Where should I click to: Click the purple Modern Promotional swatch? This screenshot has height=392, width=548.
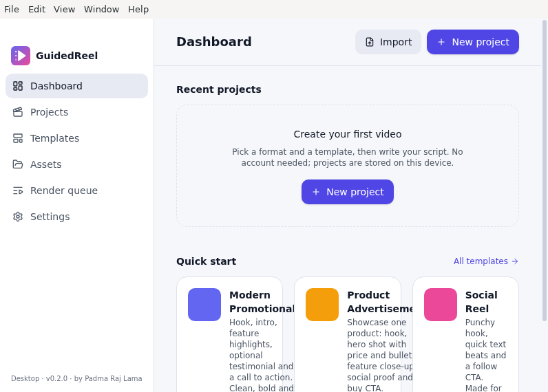coord(204,305)
